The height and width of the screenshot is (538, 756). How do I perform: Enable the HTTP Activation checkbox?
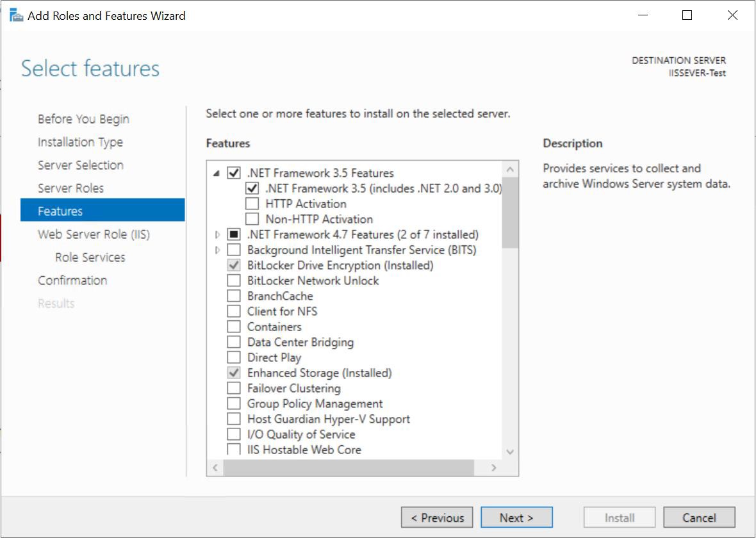pos(252,204)
